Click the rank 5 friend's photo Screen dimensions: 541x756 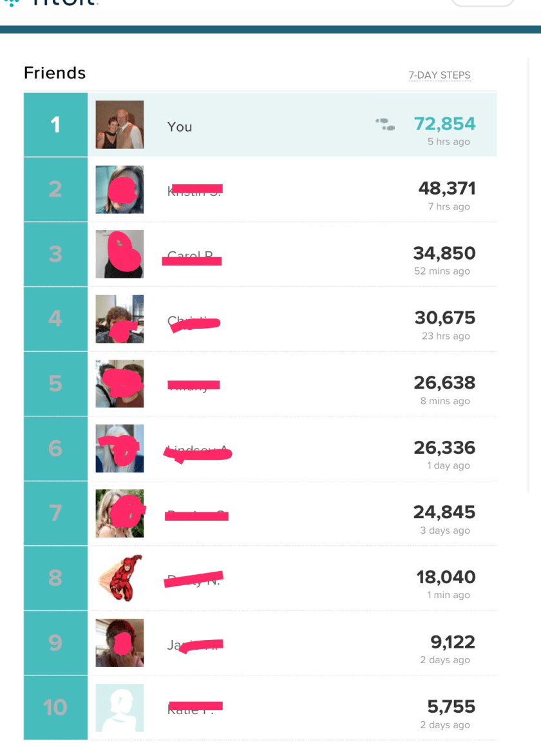120,384
